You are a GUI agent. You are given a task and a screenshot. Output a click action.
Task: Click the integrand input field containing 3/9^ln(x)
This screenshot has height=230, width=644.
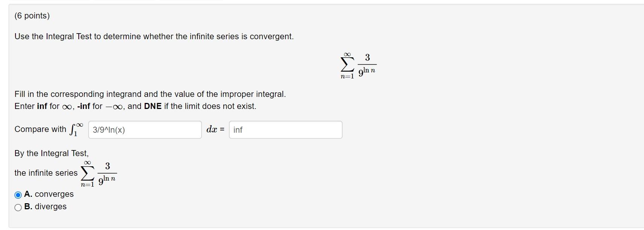(x=144, y=130)
